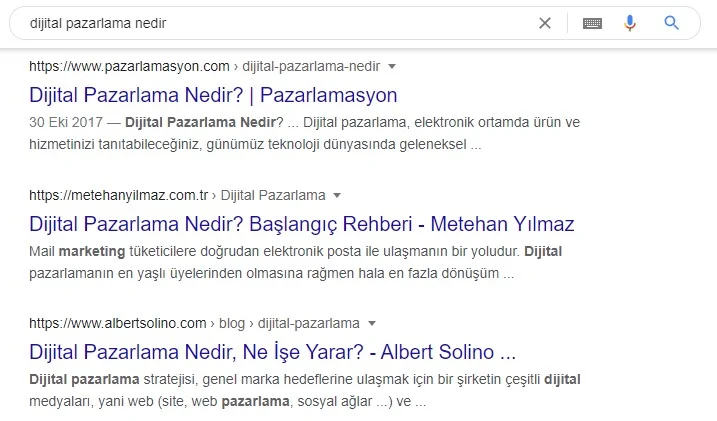Click the https://www.pazarlamasyon.com URL text

(x=130, y=67)
